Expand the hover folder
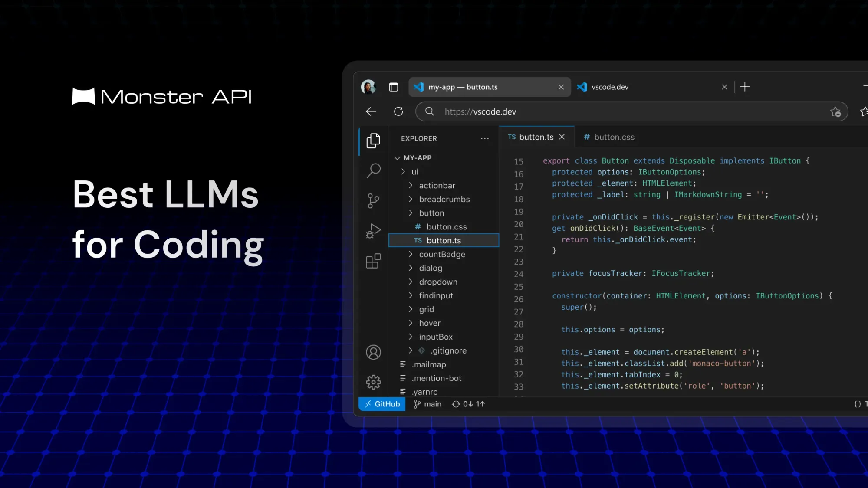868x488 pixels. pyautogui.click(x=444, y=323)
